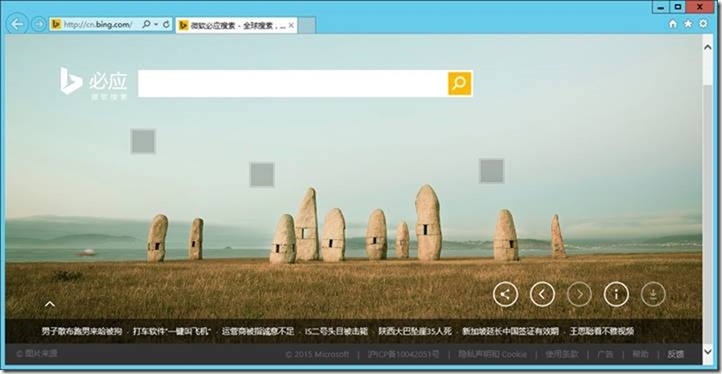Open headline 王思聪看不雅视频
The image size is (722, 374).
(602, 331)
